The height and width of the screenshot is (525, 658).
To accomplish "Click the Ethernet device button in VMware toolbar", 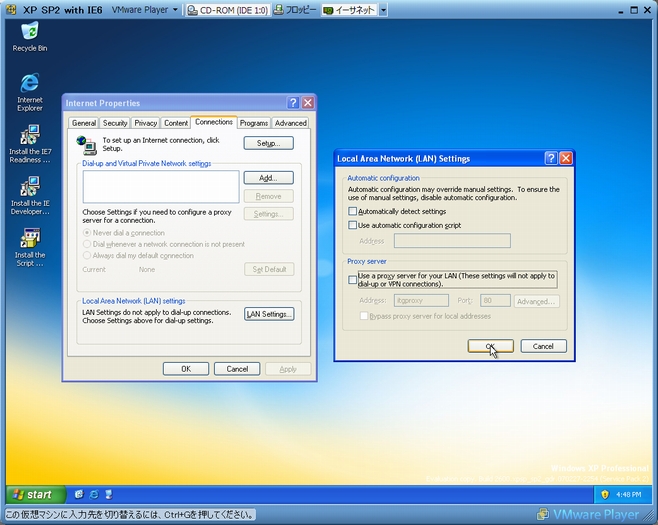I will (350, 10).
